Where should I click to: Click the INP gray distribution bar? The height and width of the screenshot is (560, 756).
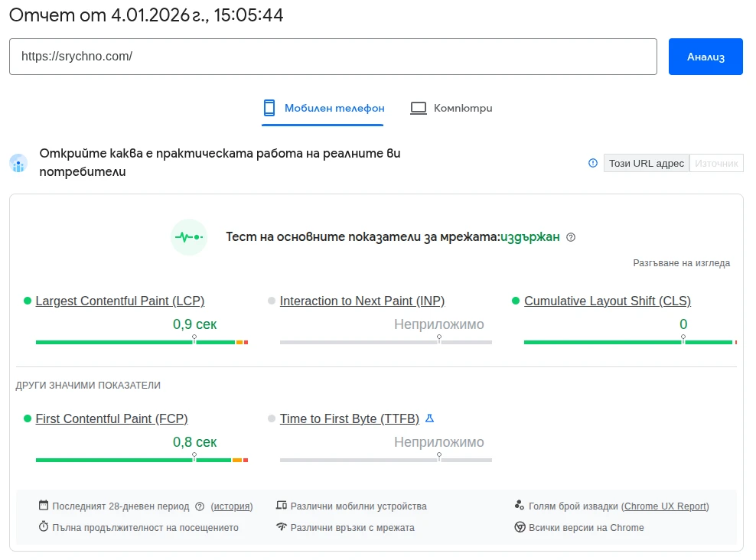coord(386,342)
